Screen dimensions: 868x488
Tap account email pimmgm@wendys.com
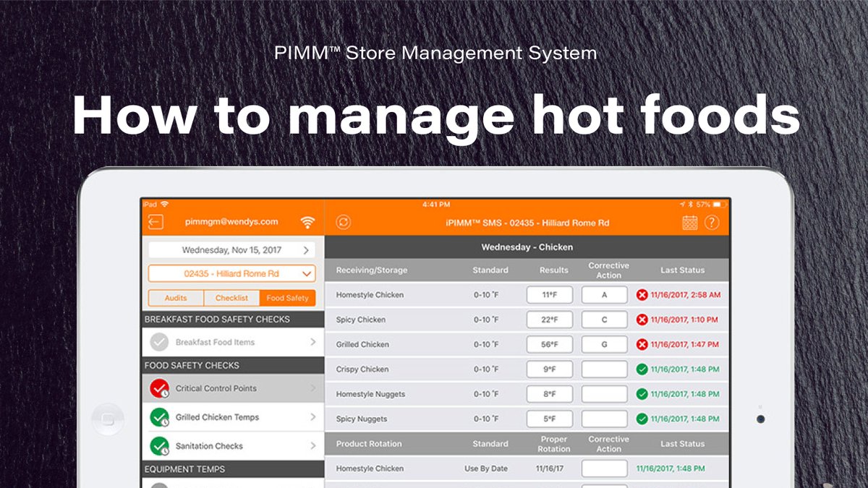231,222
